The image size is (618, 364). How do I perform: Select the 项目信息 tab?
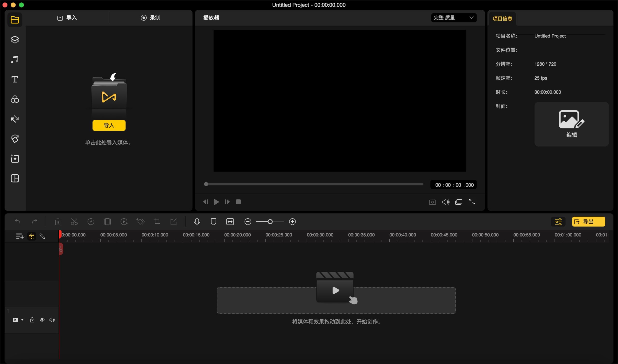tap(502, 19)
